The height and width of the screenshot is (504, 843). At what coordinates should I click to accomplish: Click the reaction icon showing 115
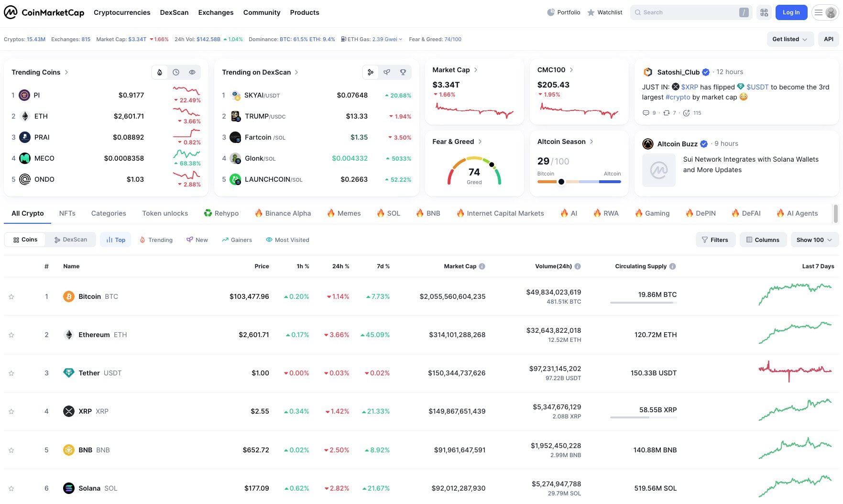point(687,113)
